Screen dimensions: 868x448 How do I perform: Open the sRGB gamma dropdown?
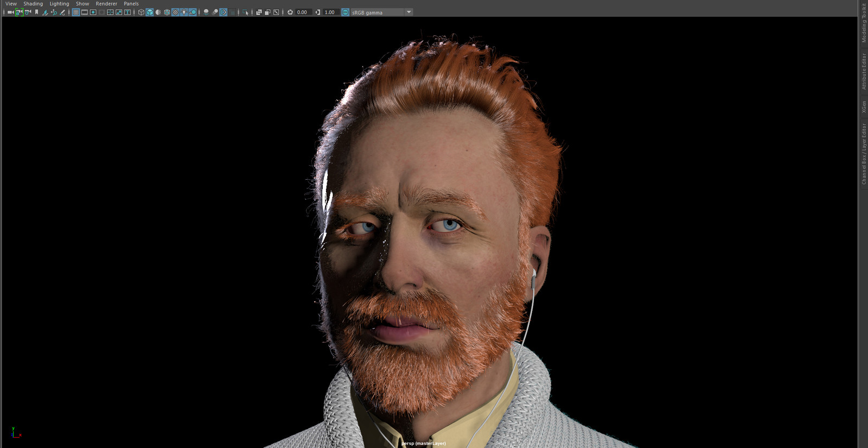(x=382, y=12)
